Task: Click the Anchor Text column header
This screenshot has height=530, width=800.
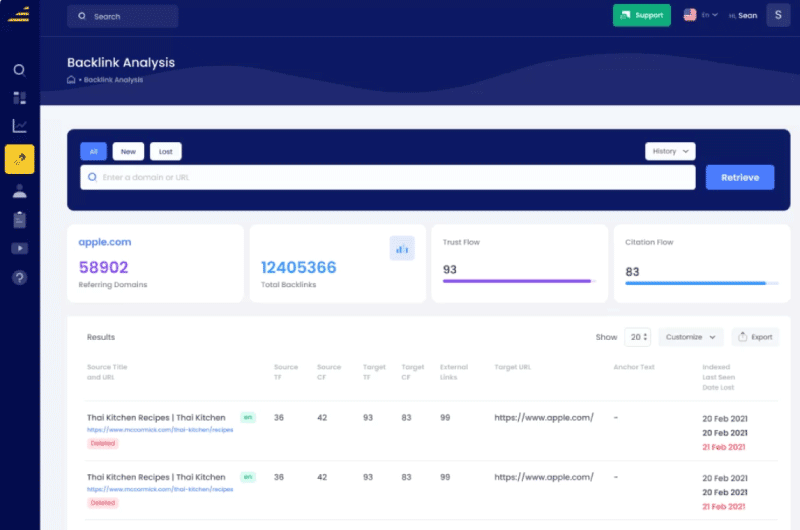Action: [x=634, y=367]
